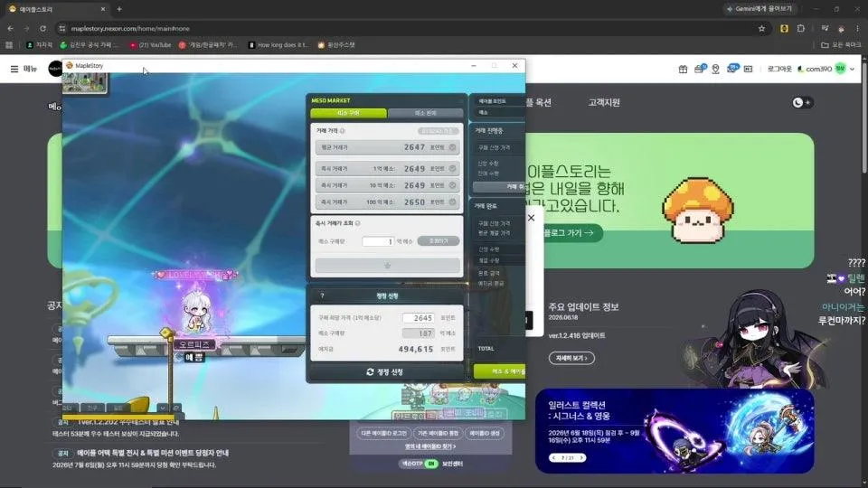Open the 메이플 어택 특별 전시 notice link
This screenshot has height=488, width=868.
[x=153, y=453]
